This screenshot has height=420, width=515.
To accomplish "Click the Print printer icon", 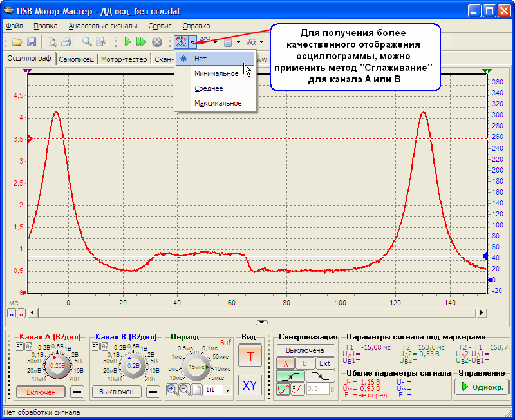I will coord(66,42).
